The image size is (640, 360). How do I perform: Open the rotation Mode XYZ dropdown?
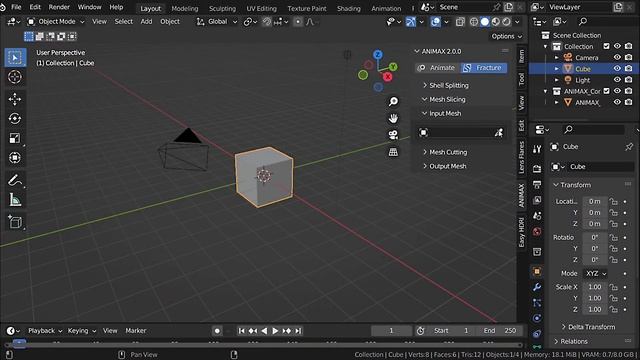pos(595,273)
